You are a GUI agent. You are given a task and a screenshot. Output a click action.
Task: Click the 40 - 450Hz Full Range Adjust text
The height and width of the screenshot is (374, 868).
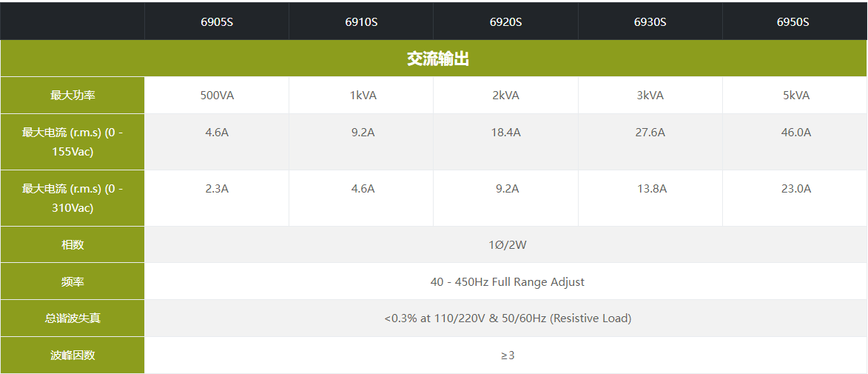click(508, 282)
